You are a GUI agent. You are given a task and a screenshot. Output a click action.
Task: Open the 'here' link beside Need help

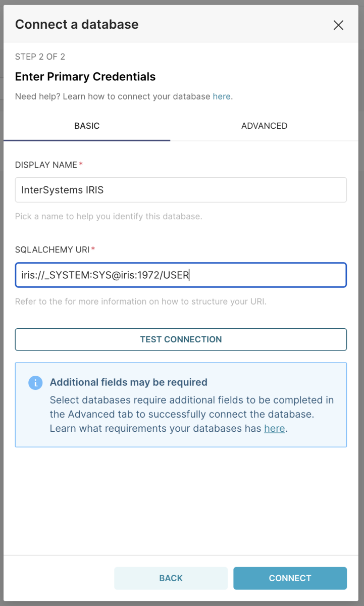(222, 96)
